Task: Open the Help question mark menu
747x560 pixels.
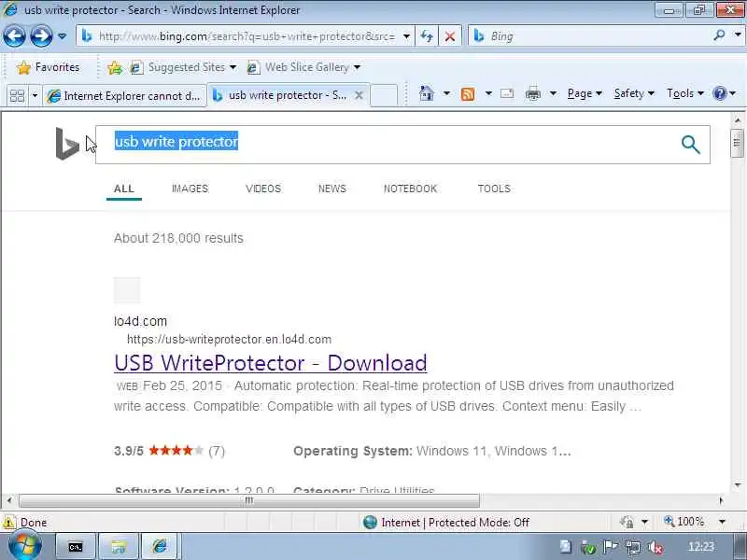Action: (725, 93)
